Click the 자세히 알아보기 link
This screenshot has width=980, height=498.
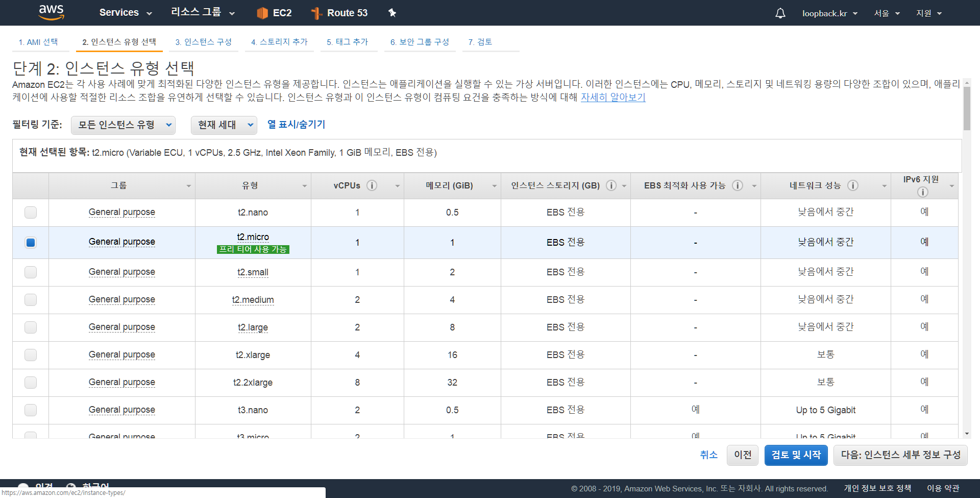613,97
